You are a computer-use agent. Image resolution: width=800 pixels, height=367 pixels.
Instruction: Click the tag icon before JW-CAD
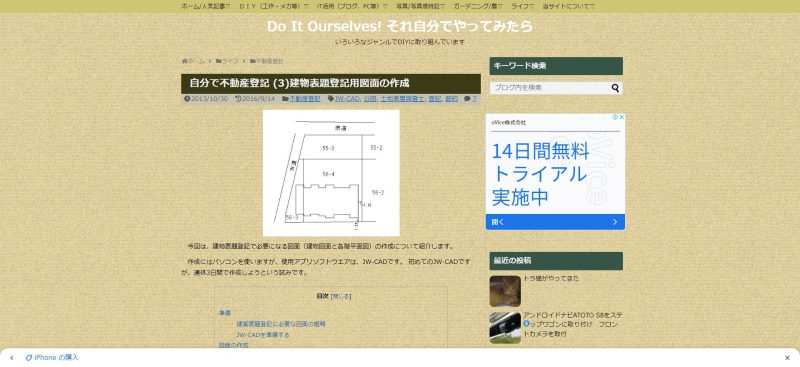(331, 99)
